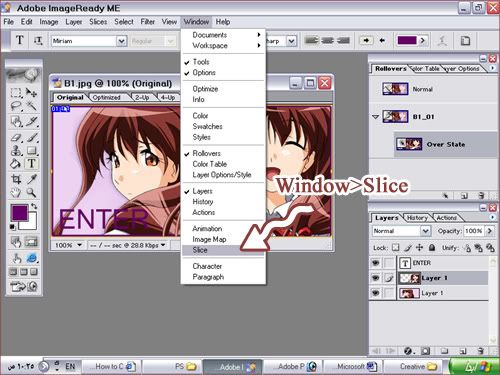The image size is (500, 375).
Task: Select the Zoom tool
Action: (31, 192)
